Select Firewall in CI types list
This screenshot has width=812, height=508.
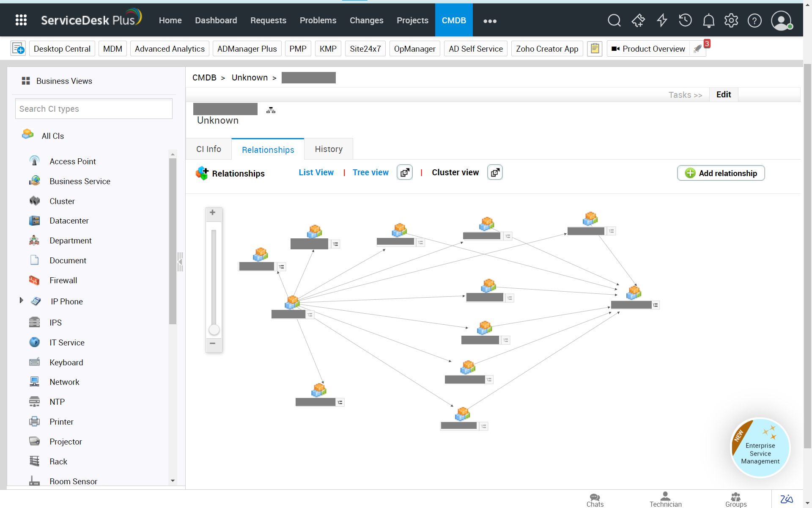63,280
